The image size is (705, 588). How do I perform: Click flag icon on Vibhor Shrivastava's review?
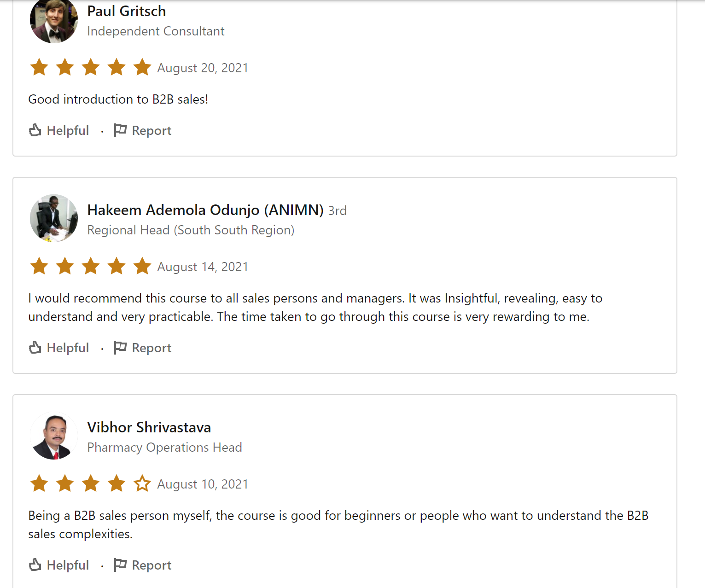point(120,565)
